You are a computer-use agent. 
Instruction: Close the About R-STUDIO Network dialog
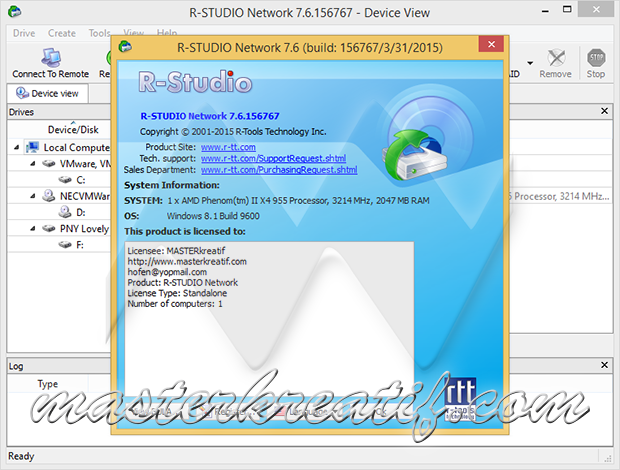pyautogui.click(x=491, y=44)
